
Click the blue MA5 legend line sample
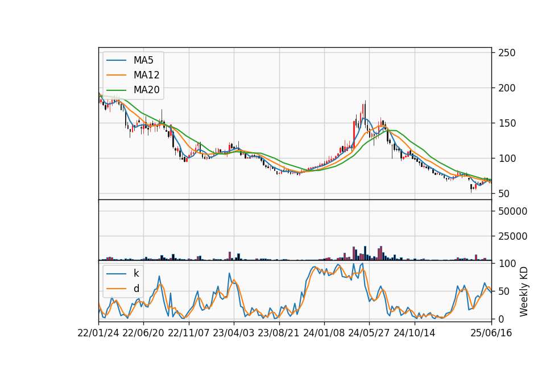[x=116, y=61]
